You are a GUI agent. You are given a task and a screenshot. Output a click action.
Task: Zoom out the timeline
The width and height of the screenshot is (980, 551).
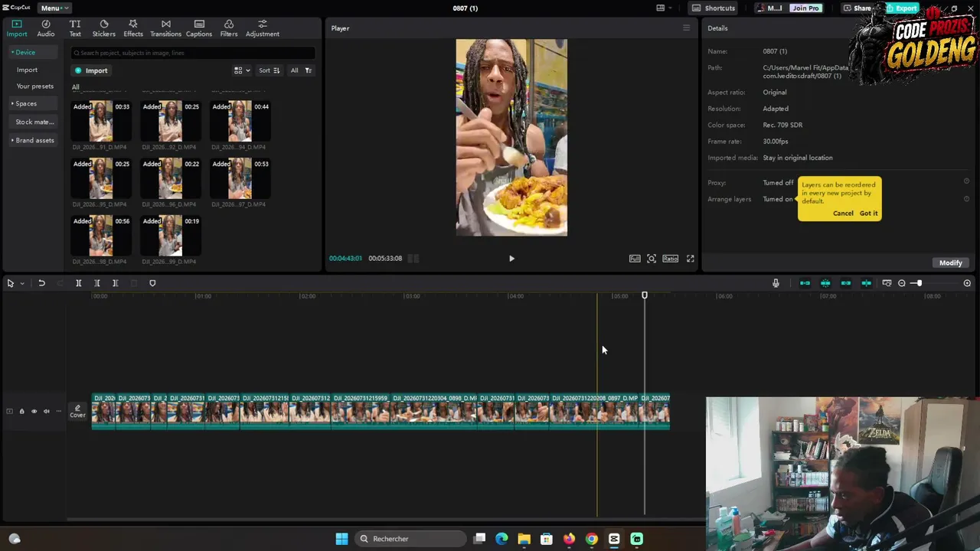[902, 283]
